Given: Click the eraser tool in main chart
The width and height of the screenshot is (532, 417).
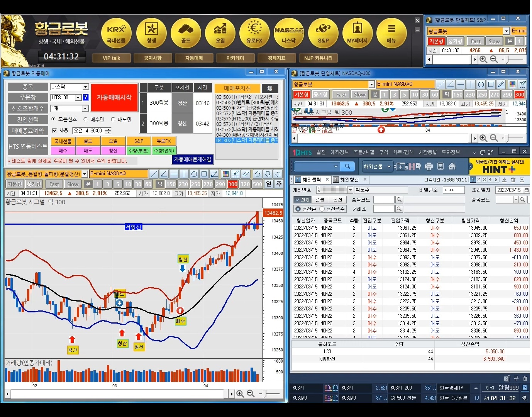Looking at the screenshot, I should (x=246, y=174).
